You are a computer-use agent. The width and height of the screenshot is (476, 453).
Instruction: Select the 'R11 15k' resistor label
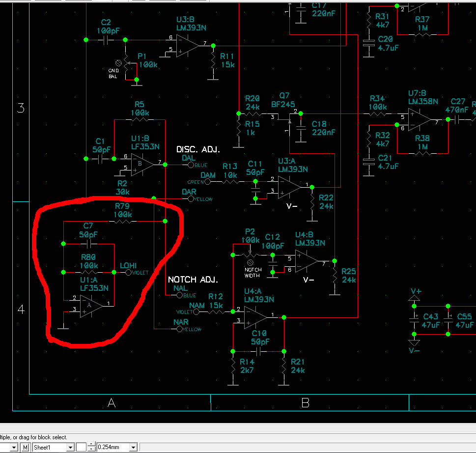pyautogui.click(x=227, y=60)
